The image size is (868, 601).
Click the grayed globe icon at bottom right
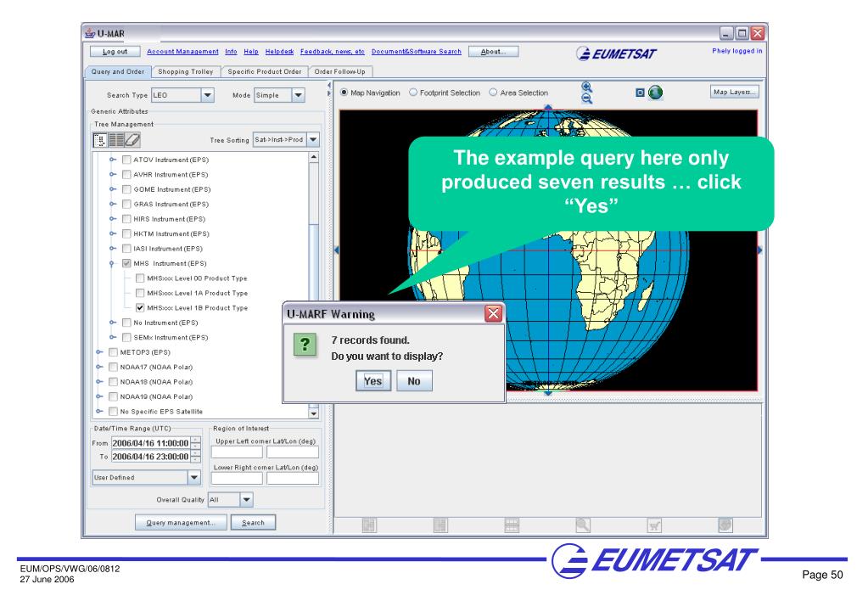(x=725, y=525)
